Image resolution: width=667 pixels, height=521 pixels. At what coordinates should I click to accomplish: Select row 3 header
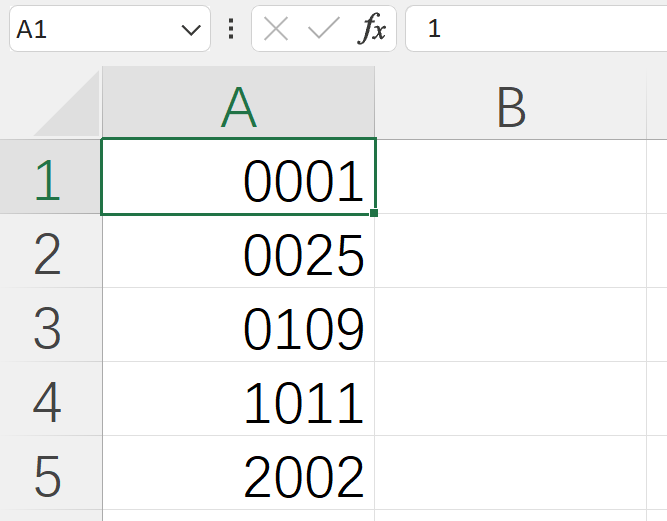(x=49, y=328)
